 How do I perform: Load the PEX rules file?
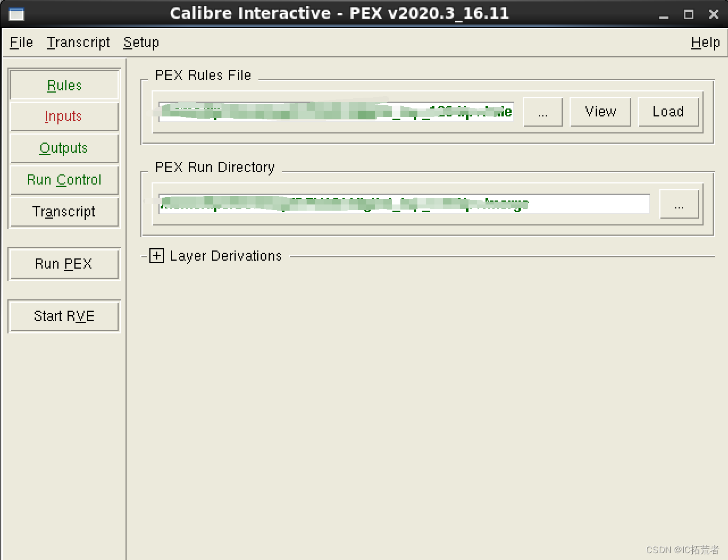tap(668, 112)
